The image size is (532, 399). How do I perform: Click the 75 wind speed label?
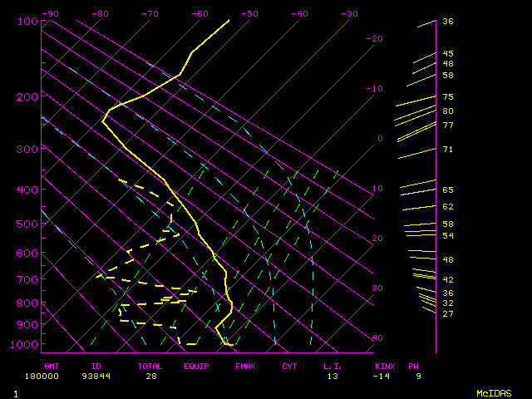coord(448,98)
